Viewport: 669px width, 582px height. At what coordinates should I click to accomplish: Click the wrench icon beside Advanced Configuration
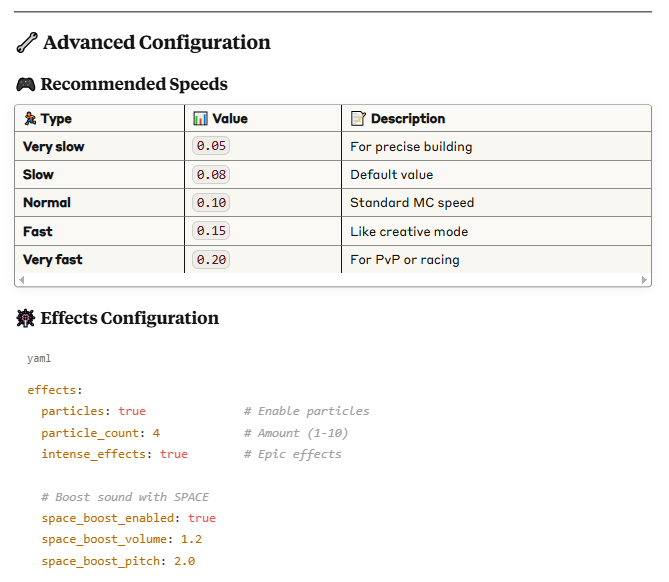[27, 43]
